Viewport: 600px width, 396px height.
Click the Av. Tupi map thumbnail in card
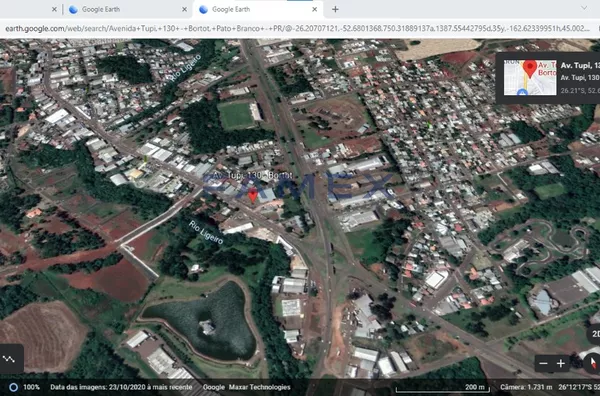coord(530,78)
